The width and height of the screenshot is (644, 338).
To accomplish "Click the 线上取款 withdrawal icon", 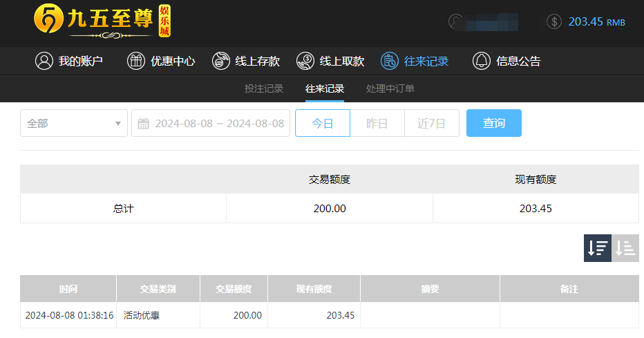I will 305,61.
